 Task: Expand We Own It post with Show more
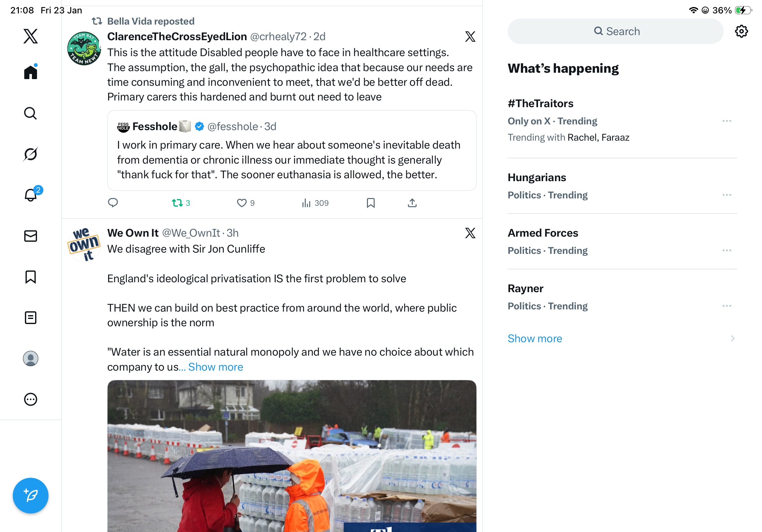(216, 367)
